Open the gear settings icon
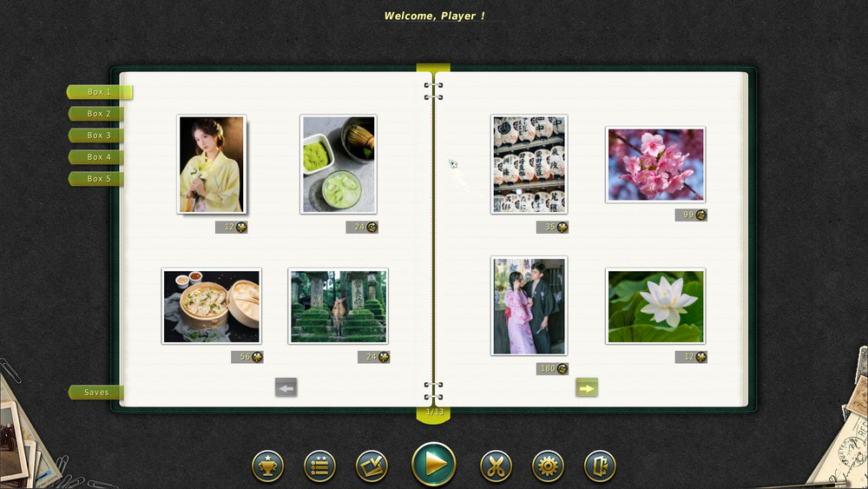The height and width of the screenshot is (489, 868). click(x=548, y=466)
